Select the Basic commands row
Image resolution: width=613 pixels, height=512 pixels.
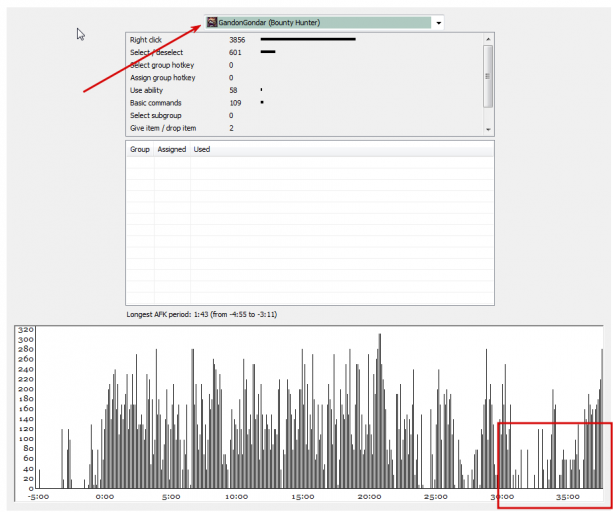[305, 103]
